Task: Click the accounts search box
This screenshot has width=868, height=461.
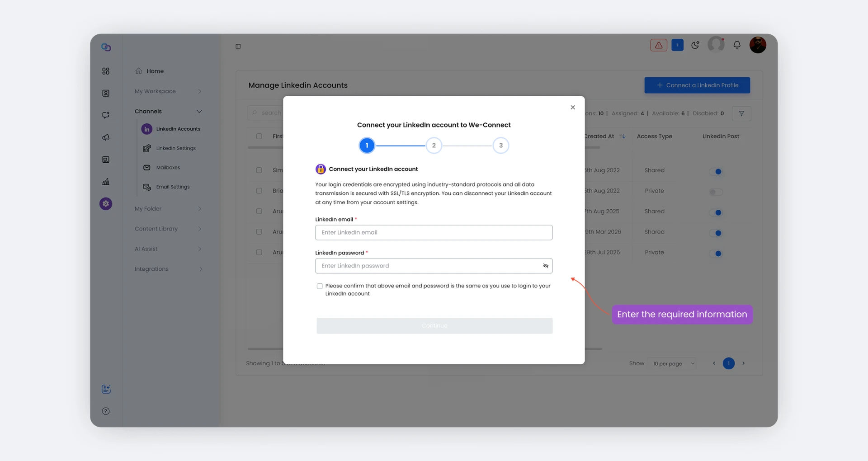Action: pos(266,113)
